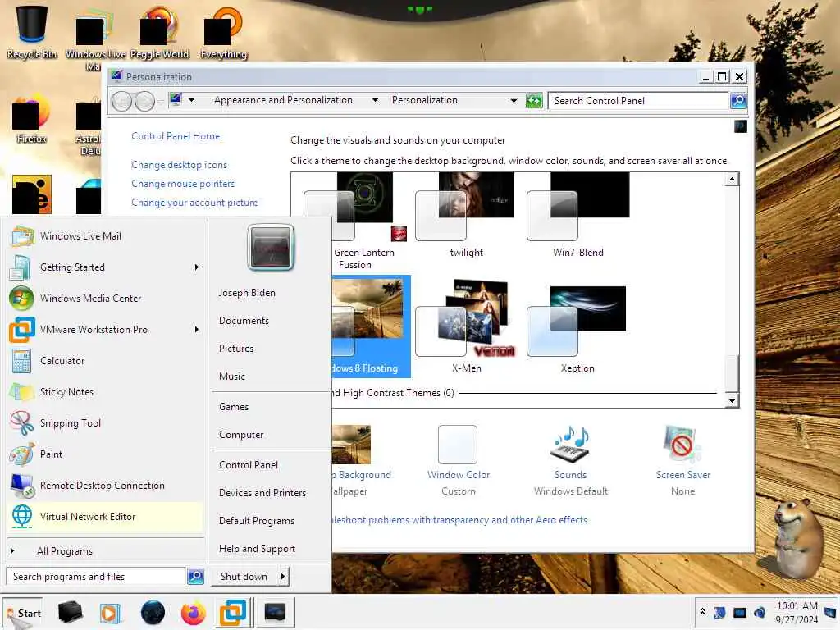Show hidden system tray icons
Viewport: 840px width, 630px height.
pos(702,611)
